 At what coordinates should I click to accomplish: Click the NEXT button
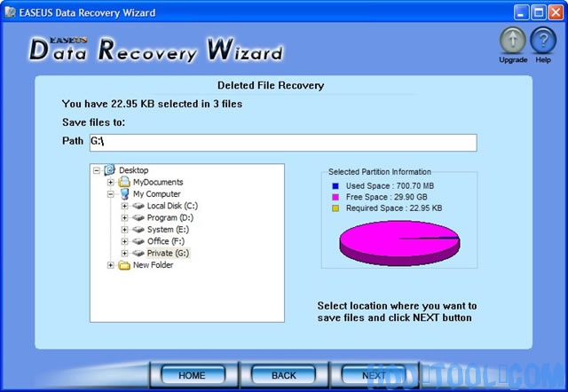pos(374,375)
